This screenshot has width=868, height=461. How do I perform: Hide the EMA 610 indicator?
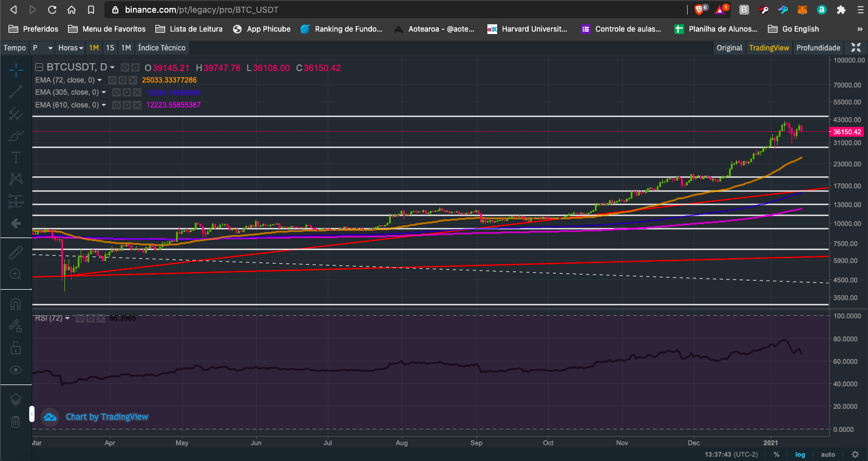coord(117,105)
